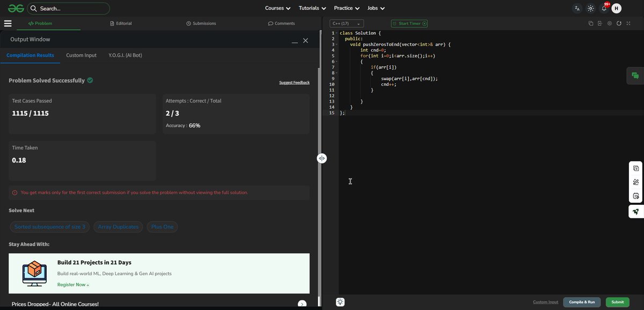
Task: Switch to the Submissions tab
Action: 201,24
